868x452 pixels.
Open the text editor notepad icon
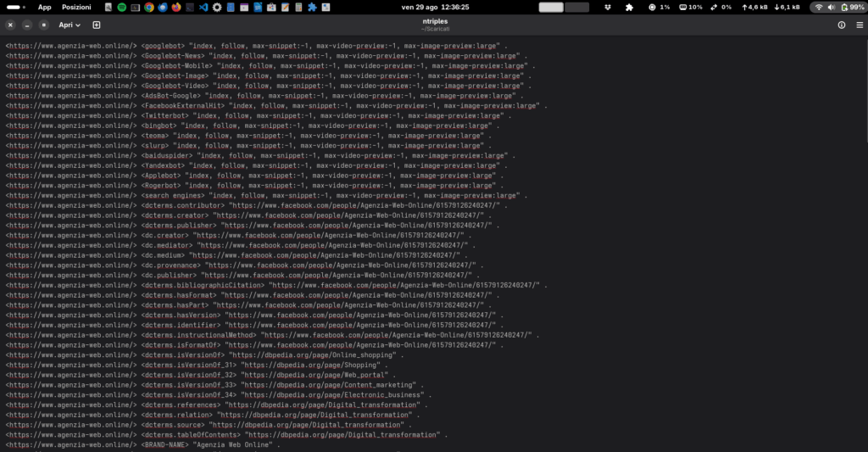point(285,7)
